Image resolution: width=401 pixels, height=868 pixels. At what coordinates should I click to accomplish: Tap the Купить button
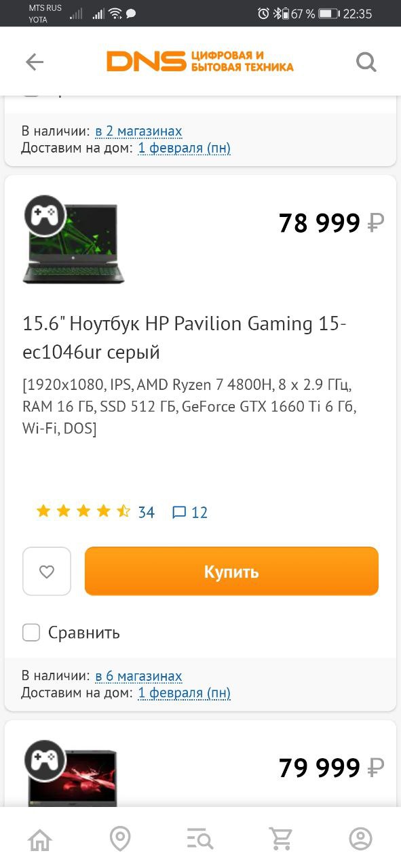tap(231, 572)
